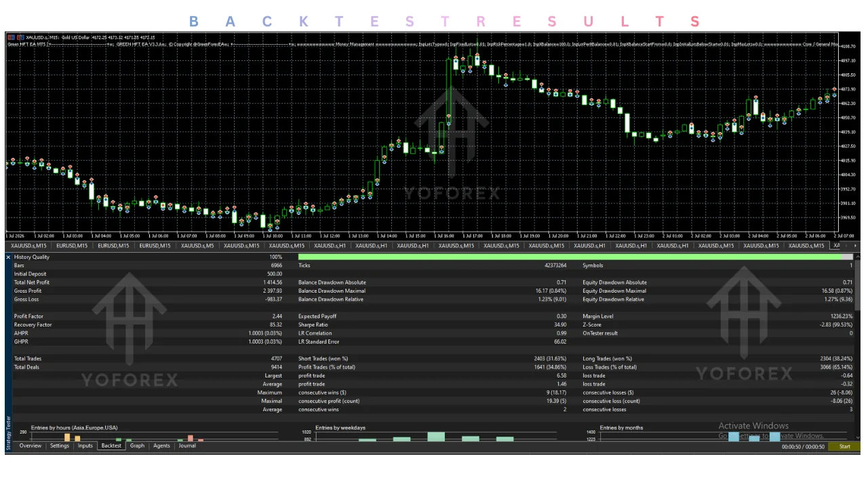Screen dimensions: 868x488
Task: Select Loss Trades value 3066 (65.14%)
Action: [836, 367]
